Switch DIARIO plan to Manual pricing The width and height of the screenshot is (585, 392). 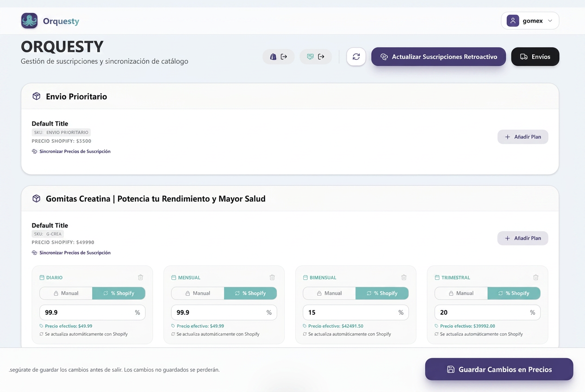click(66, 293)
